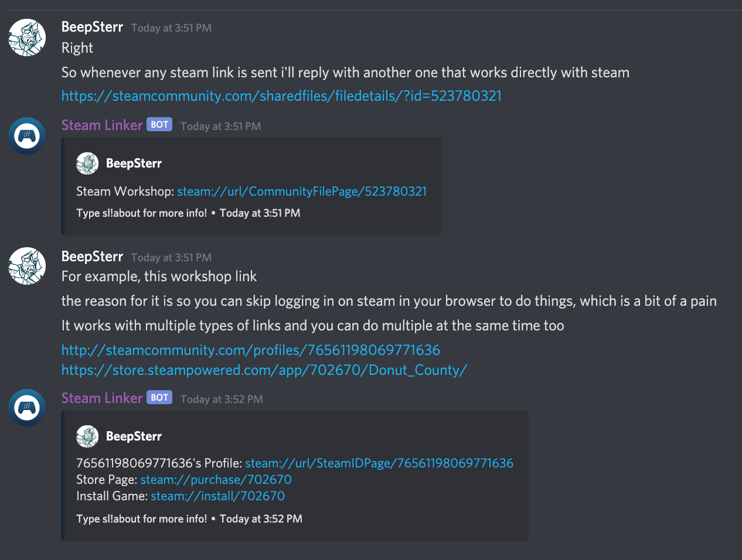Click BeepSterr's avatar on the first message

[27, 37]
